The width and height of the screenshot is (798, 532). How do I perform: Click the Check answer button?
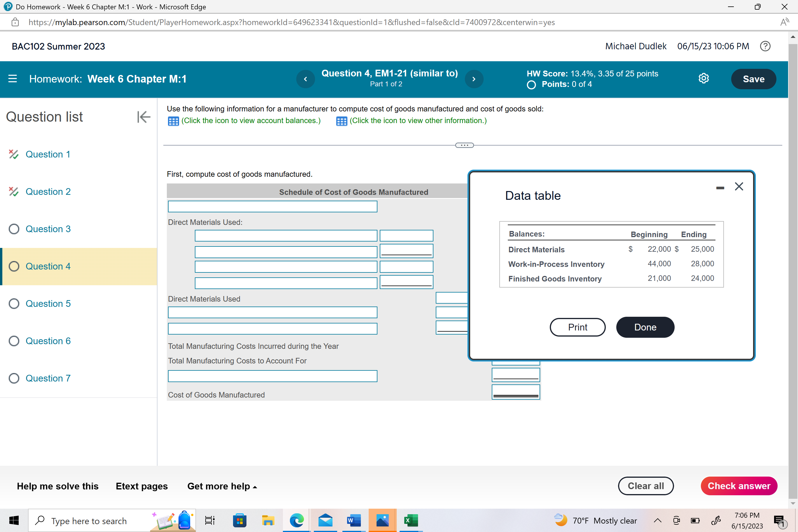(738, 486)
